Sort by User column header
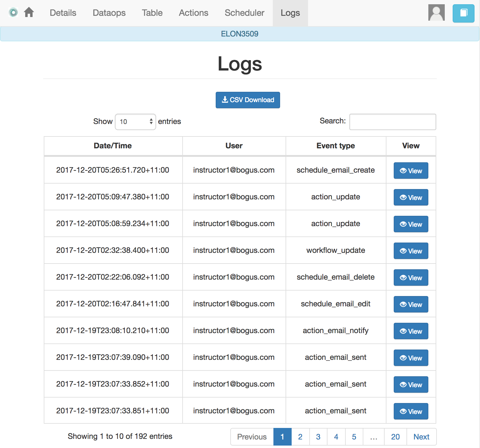The height and width of the screenshot is (448, 480). [234, 146]
